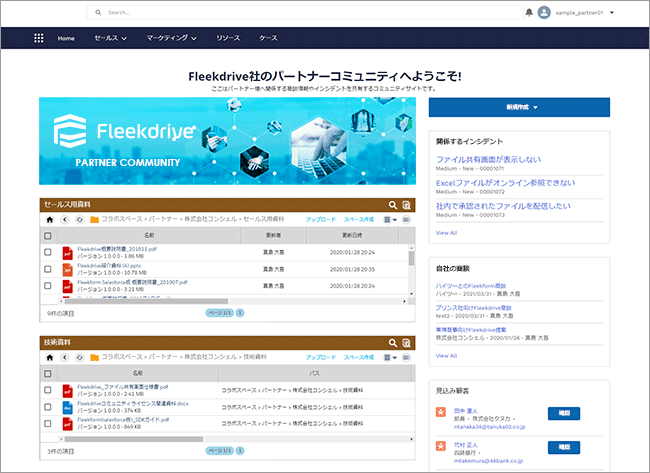Open the 新規作成 dropdown button
Screen dimensions: 650x473
(519, 107)
